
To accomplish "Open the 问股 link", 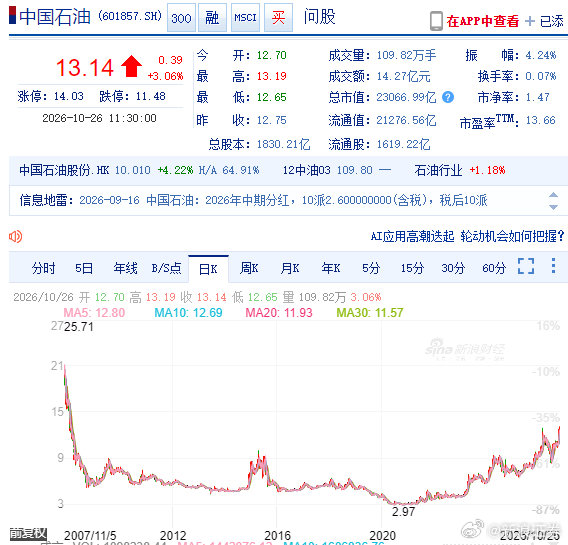I will pyautogui.click(x=320, y=17).
